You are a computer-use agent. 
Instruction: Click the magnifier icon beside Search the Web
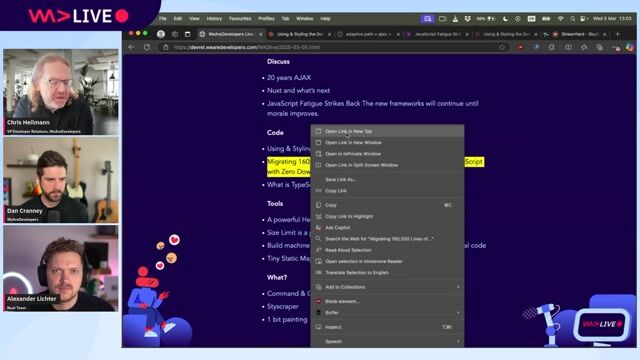(x=318, y=239)
